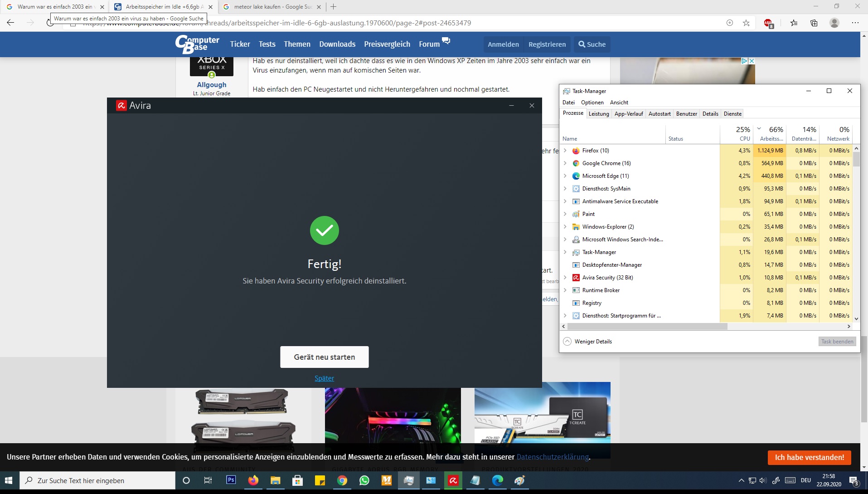
Task: Toggle the Windows Ink workspace
Action: pyautogui.click(x=776, y=480)
